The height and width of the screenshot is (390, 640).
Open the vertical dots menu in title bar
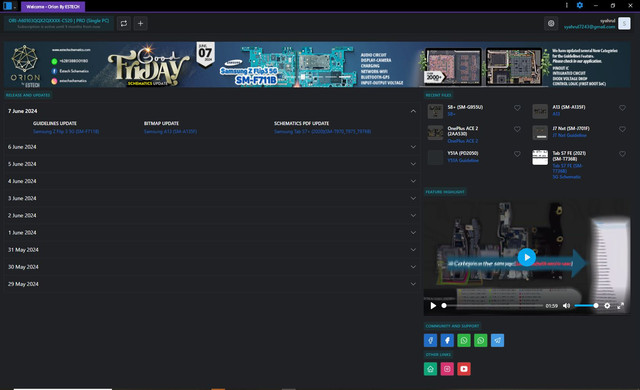(567, 5)
